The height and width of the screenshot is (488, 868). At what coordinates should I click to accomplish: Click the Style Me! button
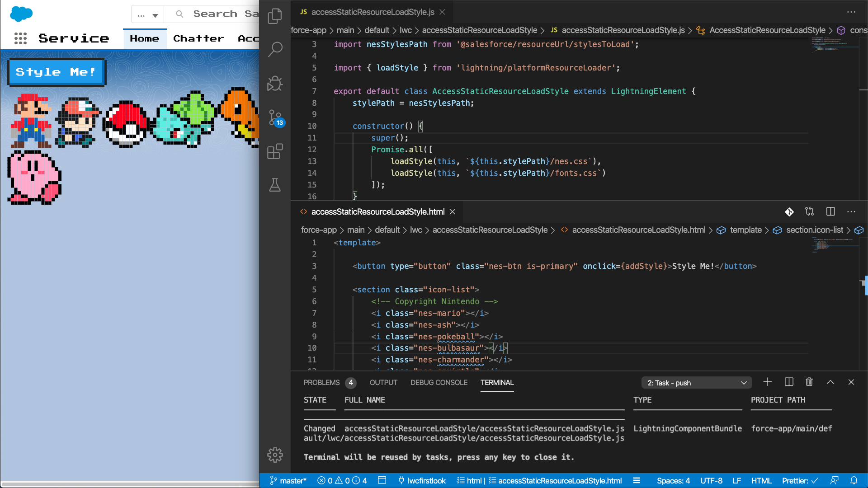click(57, 72)
